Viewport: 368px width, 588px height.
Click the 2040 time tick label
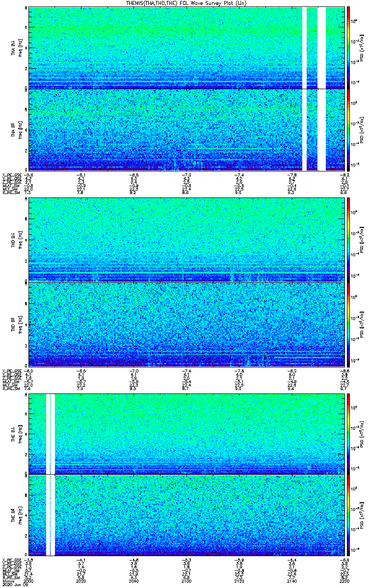(x=134, y=581)
